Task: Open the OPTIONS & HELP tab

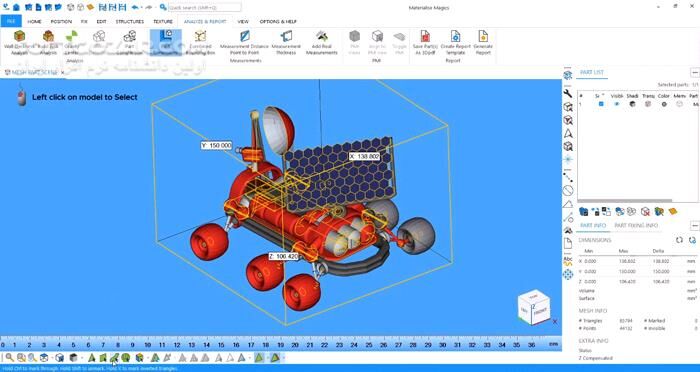Action: coord(278,21)
